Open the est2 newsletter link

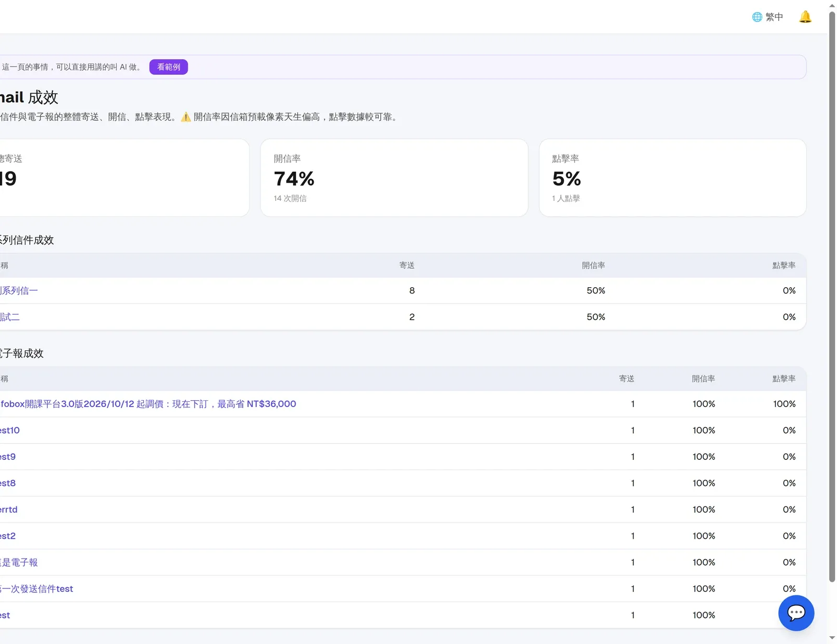(x=7, y=536)
